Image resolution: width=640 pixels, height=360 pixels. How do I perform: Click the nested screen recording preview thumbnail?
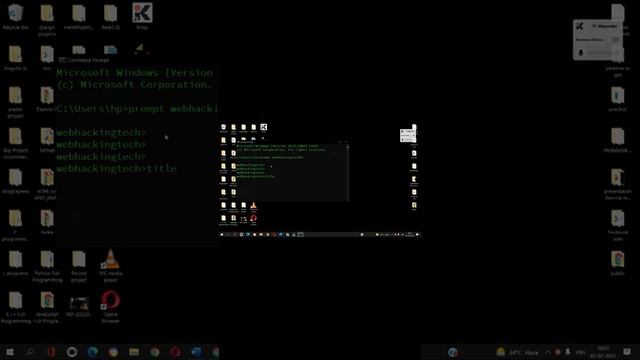pyautogui.click(x=320, y=180)
